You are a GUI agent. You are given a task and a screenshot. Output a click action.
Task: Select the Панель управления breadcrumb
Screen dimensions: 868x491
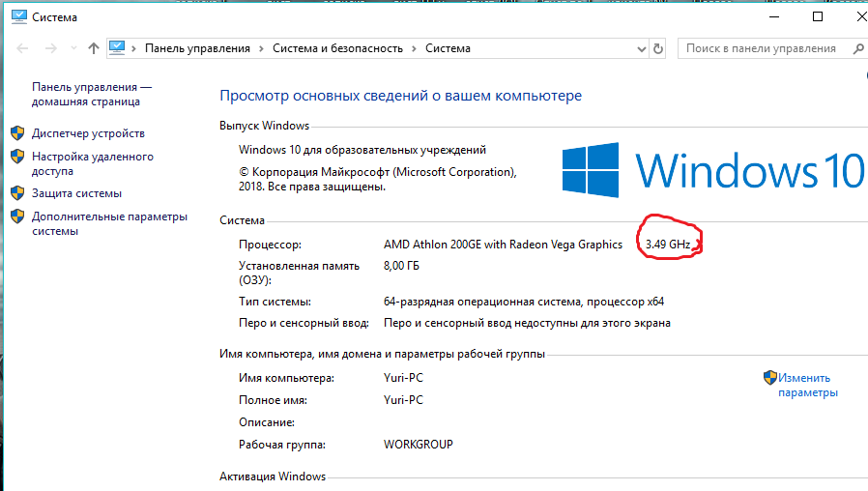tap(197, 48)
